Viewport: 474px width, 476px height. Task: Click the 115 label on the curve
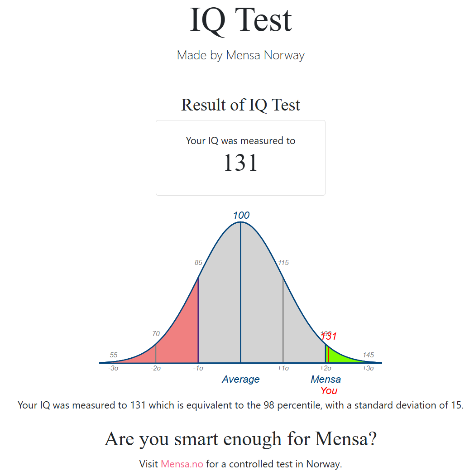283,263
